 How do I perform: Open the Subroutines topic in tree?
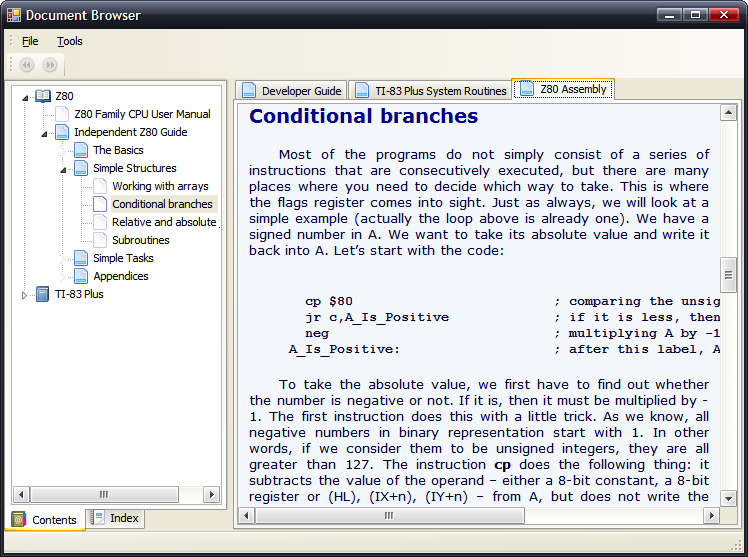tap(140, 240)
